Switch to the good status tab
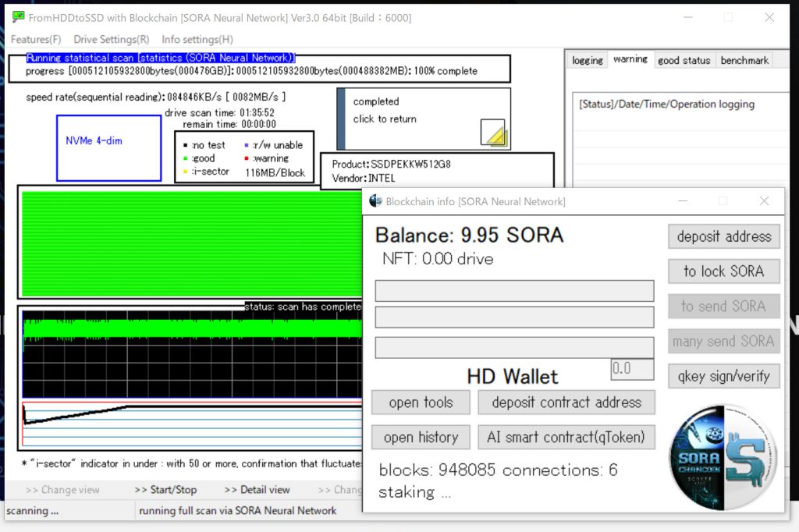Image resolution: width=799 pixels, height=532 pixels. tap(684, 60)
